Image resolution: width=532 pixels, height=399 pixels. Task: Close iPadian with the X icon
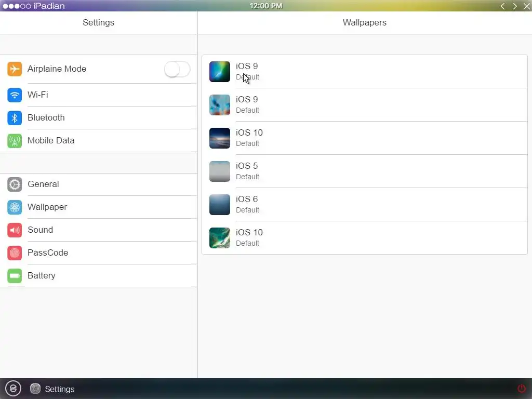[527, 6]
